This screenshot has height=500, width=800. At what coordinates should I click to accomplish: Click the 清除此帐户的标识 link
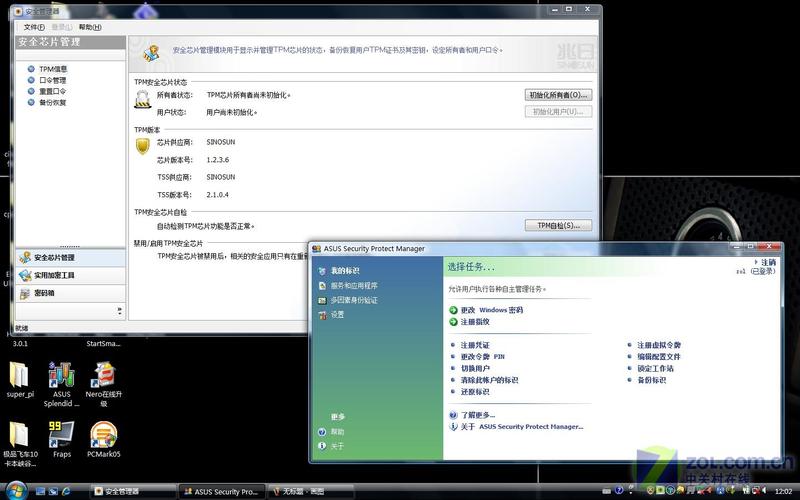click(489, 380)
